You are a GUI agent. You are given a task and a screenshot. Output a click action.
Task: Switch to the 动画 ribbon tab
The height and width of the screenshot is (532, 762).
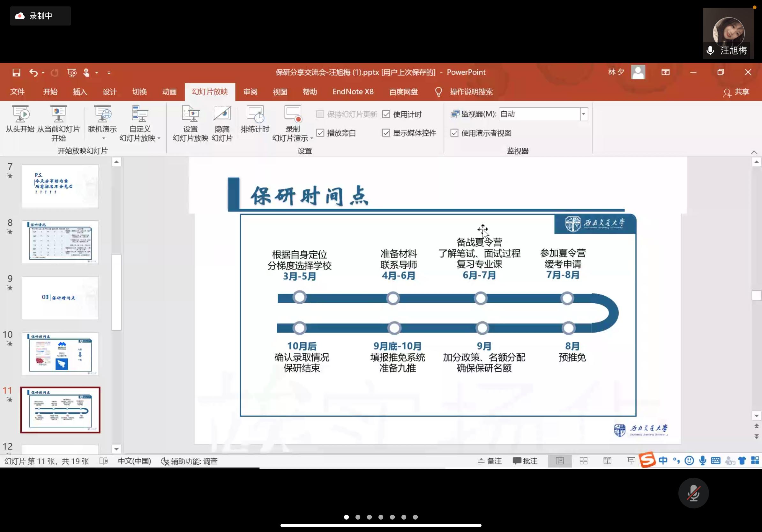coord(169,92)
